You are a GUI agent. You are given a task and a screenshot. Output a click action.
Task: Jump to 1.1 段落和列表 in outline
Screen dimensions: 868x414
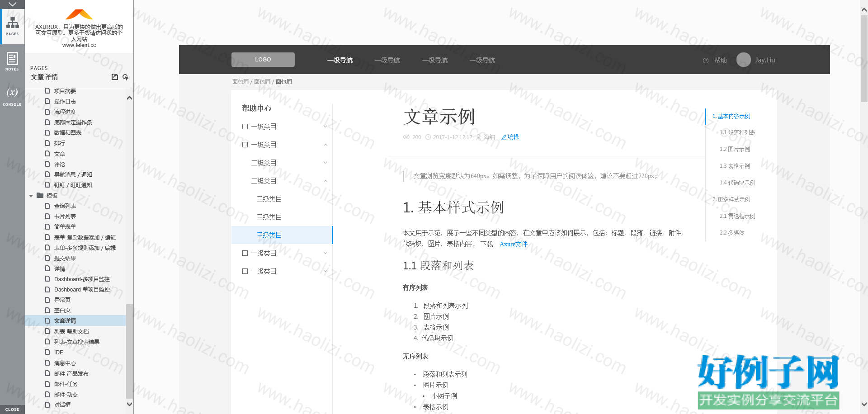tap(737, 133)
